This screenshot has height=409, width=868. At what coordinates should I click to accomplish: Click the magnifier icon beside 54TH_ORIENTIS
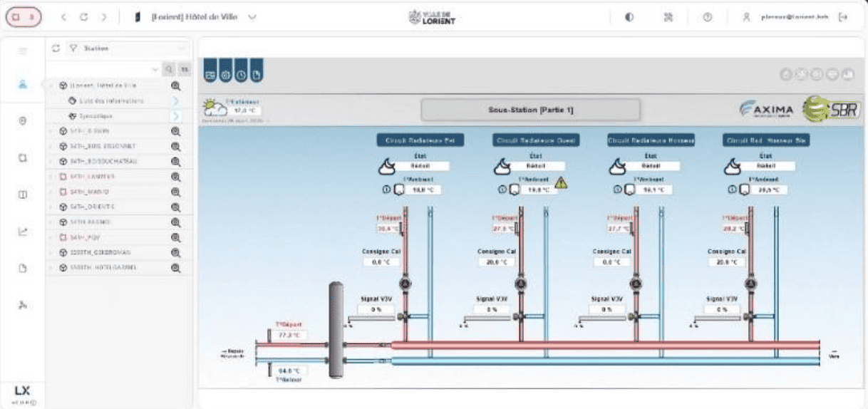pyautogui.click(x=175, y=207)
